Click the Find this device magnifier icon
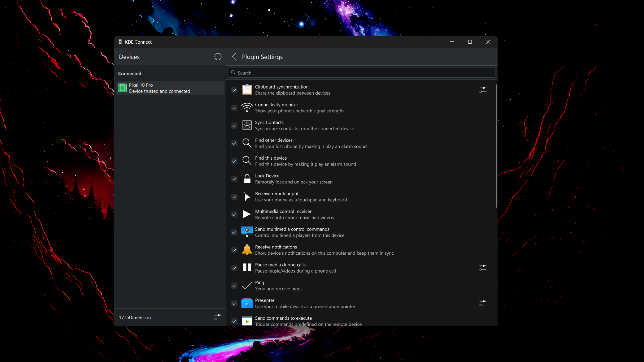Image resolution: width=644 pixels, height=362 pixels. click(x=247, y=161)
